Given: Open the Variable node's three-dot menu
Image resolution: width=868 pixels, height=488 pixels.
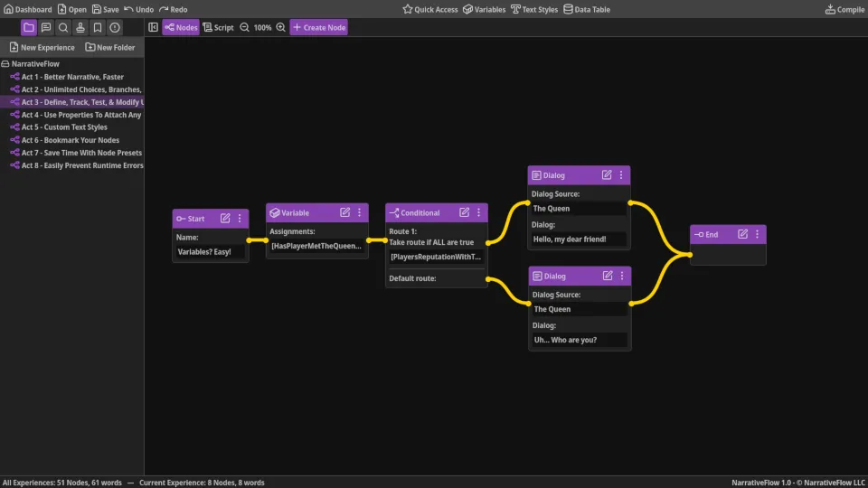Looking at the screenshot, I should pos(359,213).
